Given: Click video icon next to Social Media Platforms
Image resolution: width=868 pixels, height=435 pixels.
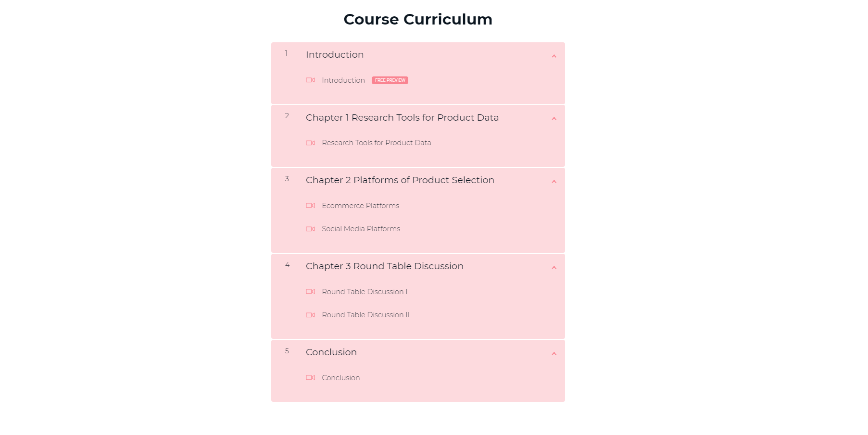Looking at the screenshot, I should click(311, 229).
